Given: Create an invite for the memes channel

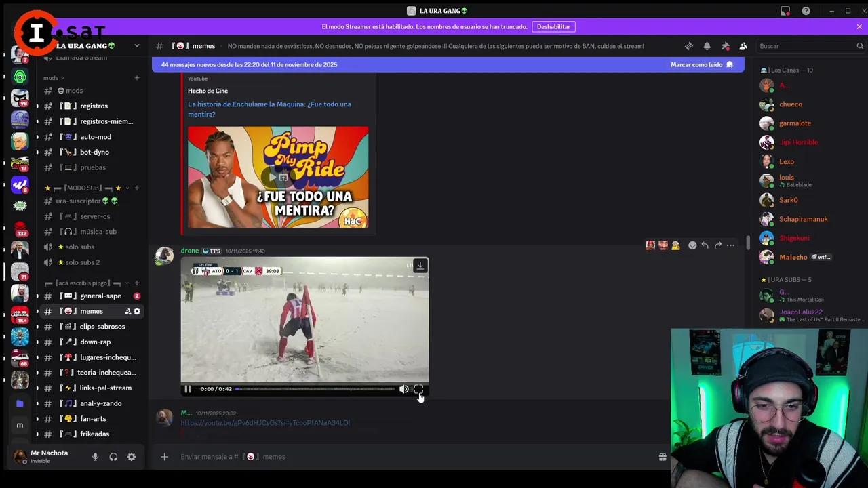Looking at the screenshot, I should [x=127, y=311].
